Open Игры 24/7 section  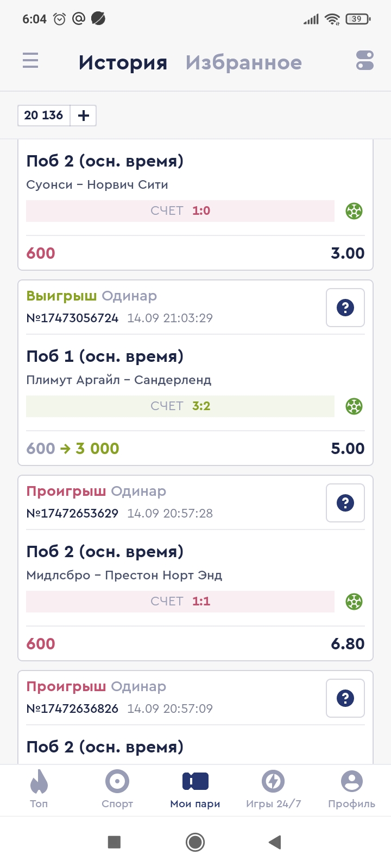point(273,790)
